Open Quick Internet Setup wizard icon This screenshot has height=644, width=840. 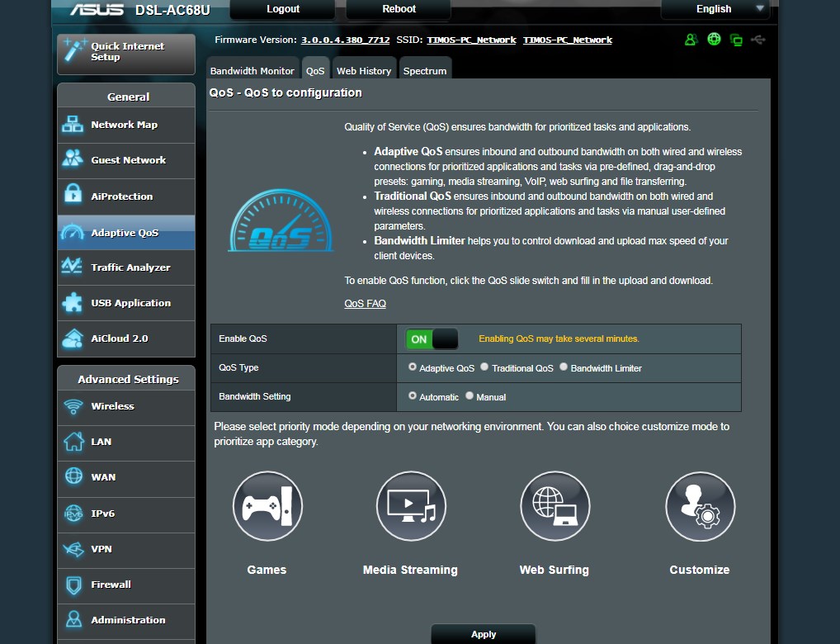pyautogui.click(x=73, y=50)
